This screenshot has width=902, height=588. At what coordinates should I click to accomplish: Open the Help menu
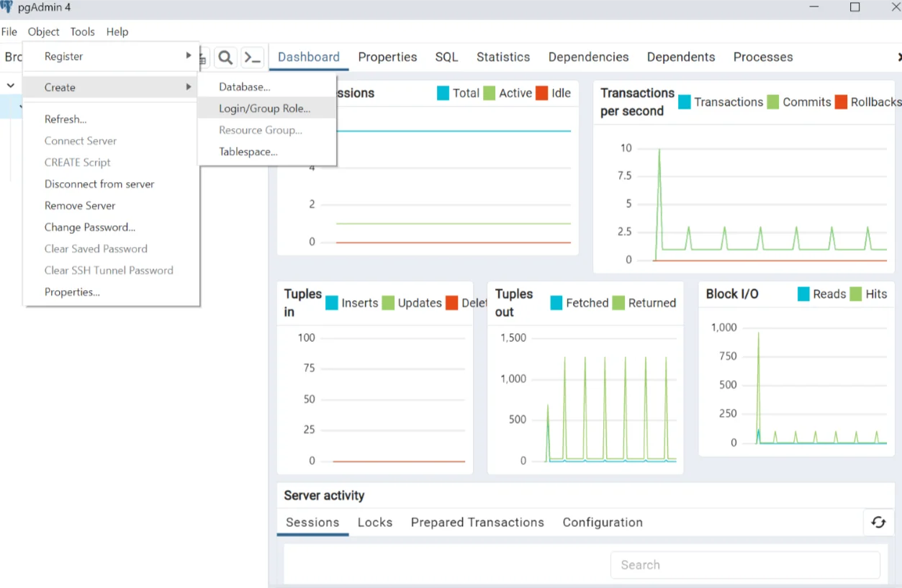(117, 32)
